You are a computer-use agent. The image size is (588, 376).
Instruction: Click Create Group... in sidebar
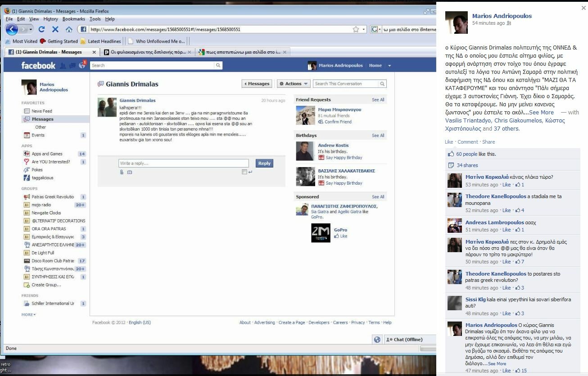click(x=46, y=285)
